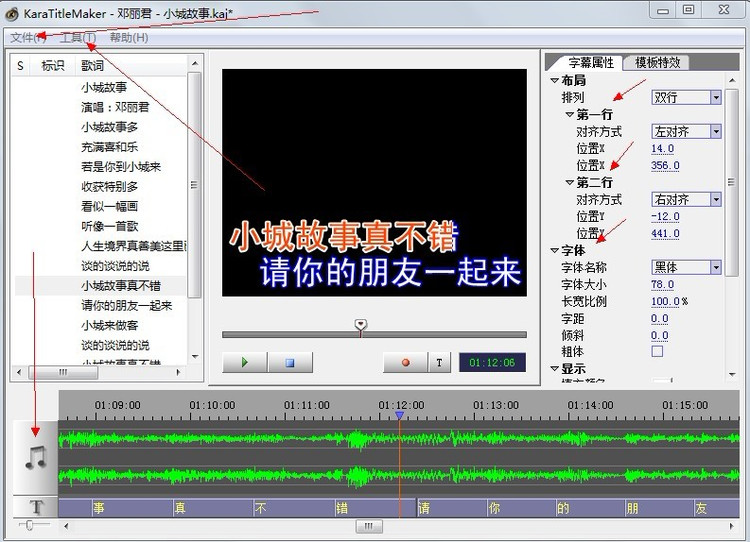Select lyric line 听像一首歌
750x542 pixels.
click(x=110, y=226)
